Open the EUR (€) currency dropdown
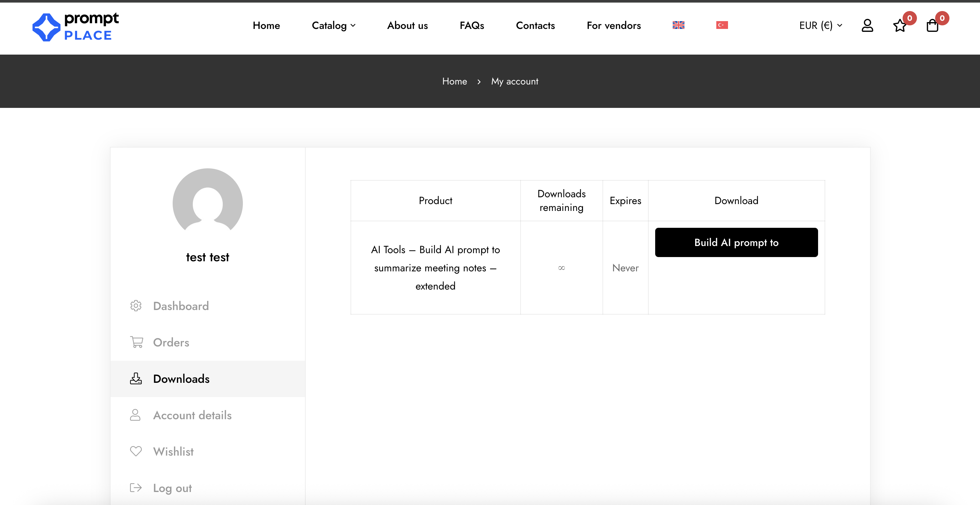Viewport: 980px width, 505px height. point(821,25)
